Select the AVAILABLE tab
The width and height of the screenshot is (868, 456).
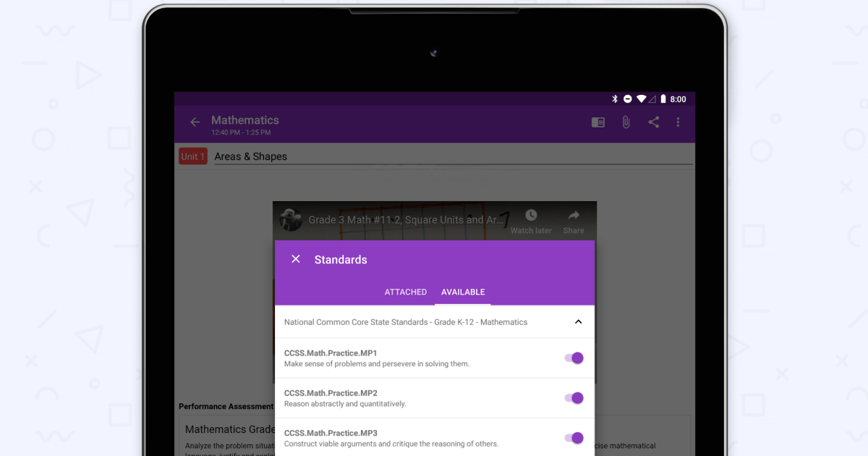pyautogui.click(x=463, y=292)
